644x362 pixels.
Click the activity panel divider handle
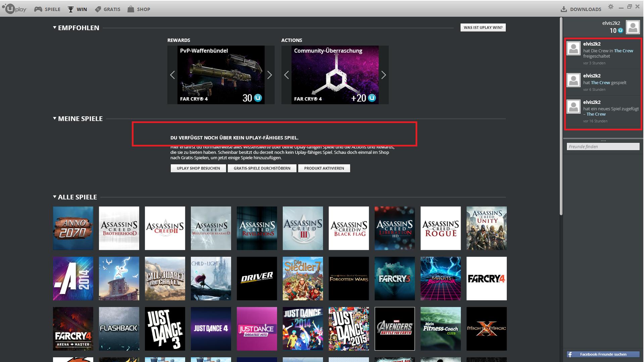coord(603,141)
